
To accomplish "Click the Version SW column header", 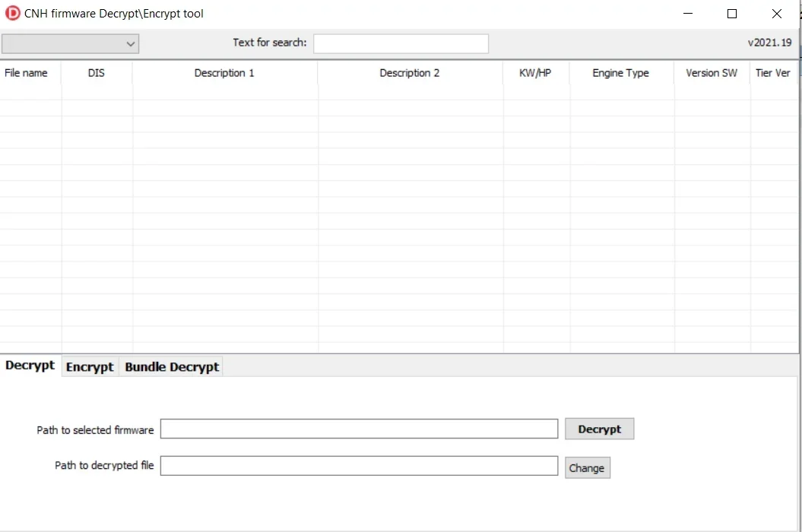I will pos(712,73).
